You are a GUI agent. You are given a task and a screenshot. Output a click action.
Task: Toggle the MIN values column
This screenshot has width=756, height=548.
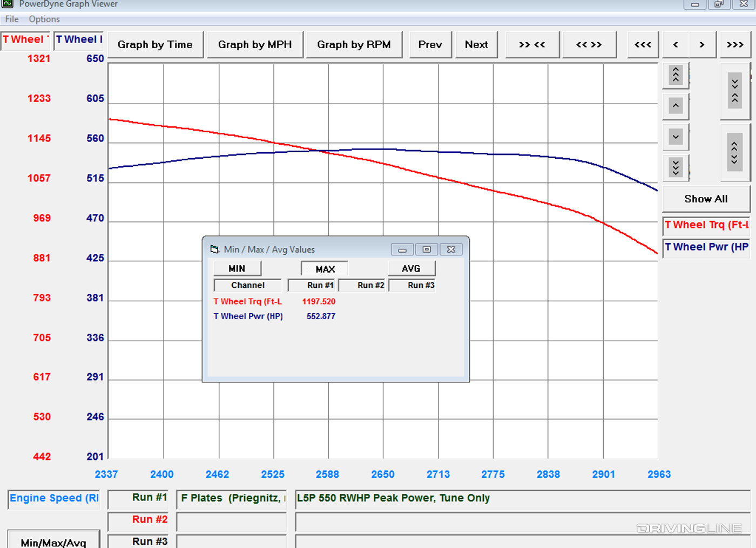(237, 268)
